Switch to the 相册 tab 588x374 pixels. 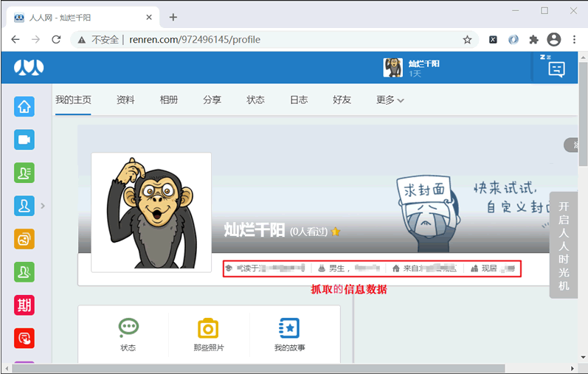(169, 100)
